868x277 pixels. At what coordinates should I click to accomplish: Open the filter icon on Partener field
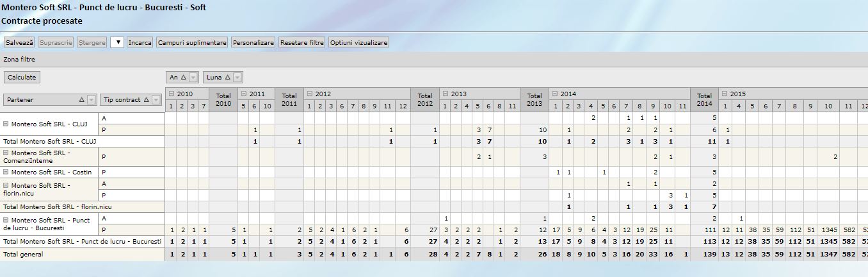pos(91,100)
